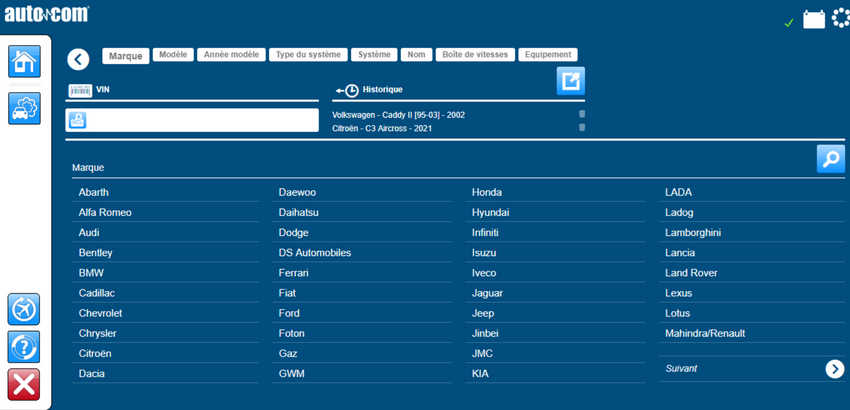The width and height of the screenshot is (850, 410).
Task: Click the airplane flight recorder icon
Action: tap(24, 309)
